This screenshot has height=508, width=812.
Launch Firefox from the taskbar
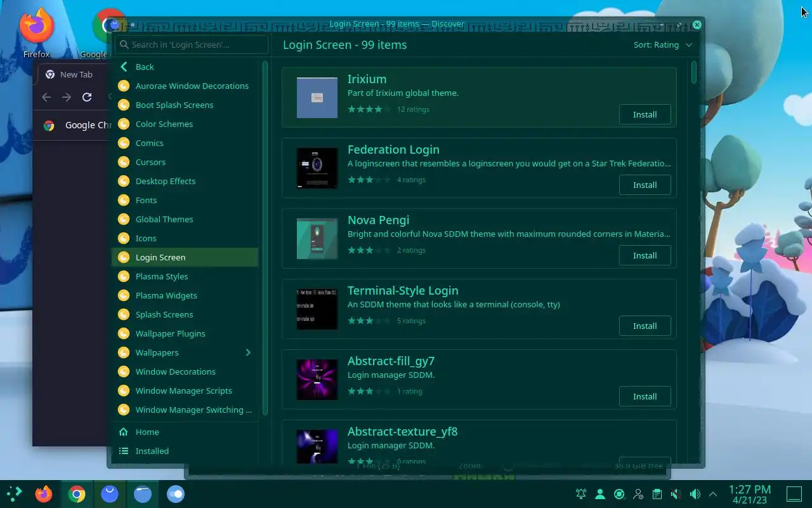[x=44, y=493]
